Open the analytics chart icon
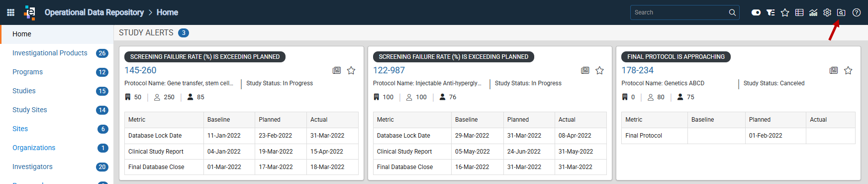Viewport: 868px width, 184px height. pyautogui.click(x=813, y=12)
